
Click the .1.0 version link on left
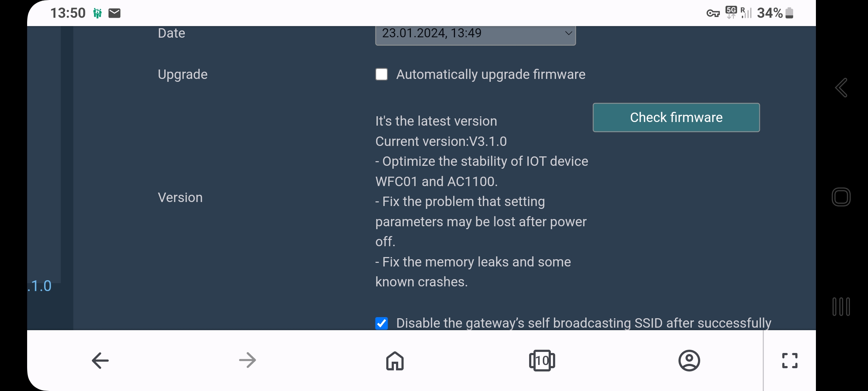coord(40,286)
